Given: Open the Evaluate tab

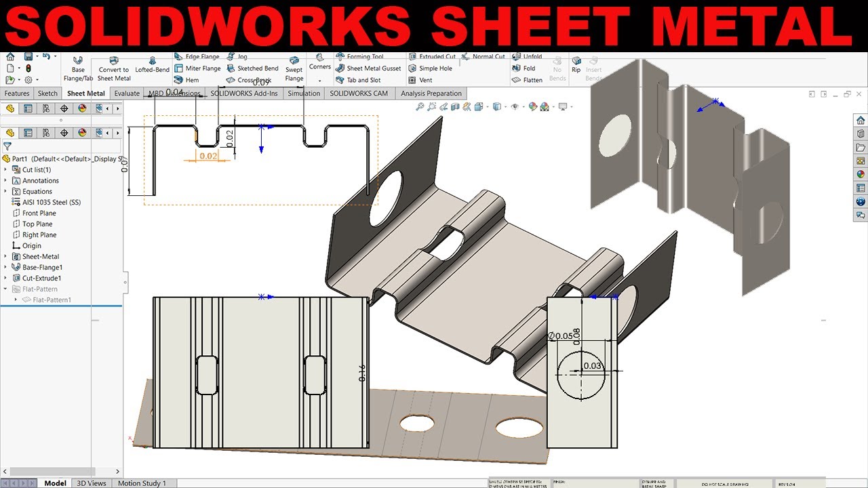Looking at the screenshot, I should [127, 94].
